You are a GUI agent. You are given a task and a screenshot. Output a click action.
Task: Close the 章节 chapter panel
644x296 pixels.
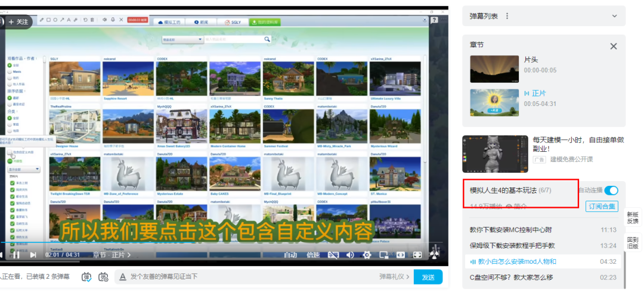click(614, 46)
